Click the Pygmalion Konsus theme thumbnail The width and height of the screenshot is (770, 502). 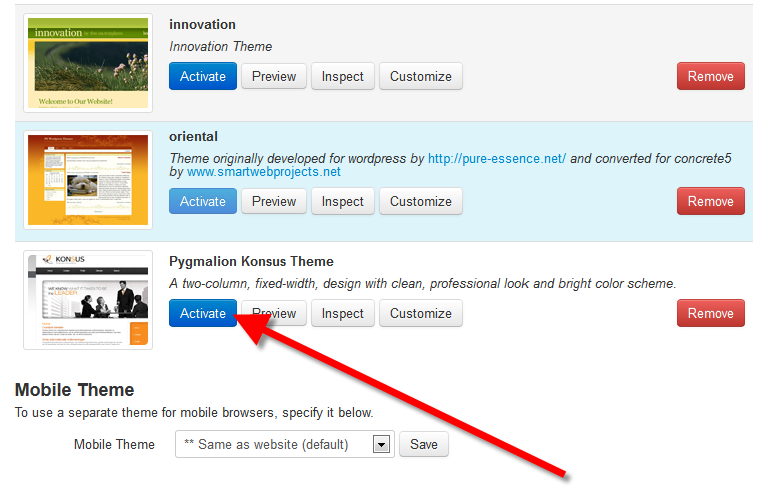click(x=88, y=300)
